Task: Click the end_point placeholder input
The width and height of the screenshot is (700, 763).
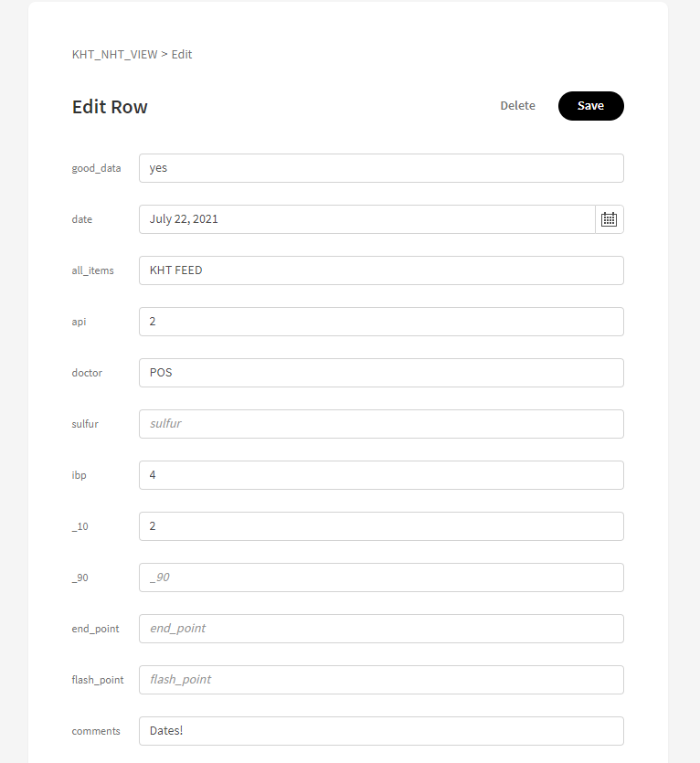Action: [380, 629]
